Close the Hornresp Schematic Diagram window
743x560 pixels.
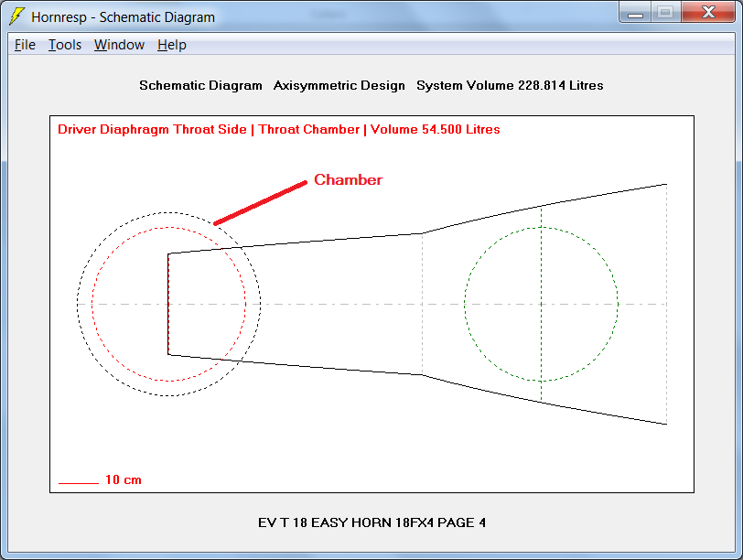708,12
